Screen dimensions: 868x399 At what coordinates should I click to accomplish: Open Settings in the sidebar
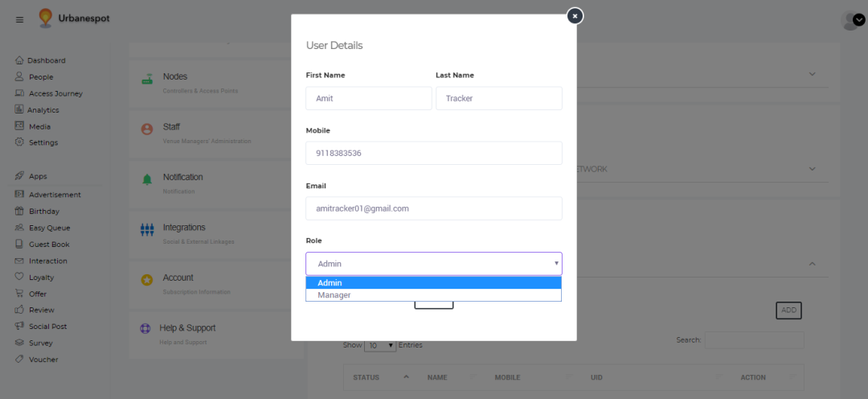(x=43, y=142)
